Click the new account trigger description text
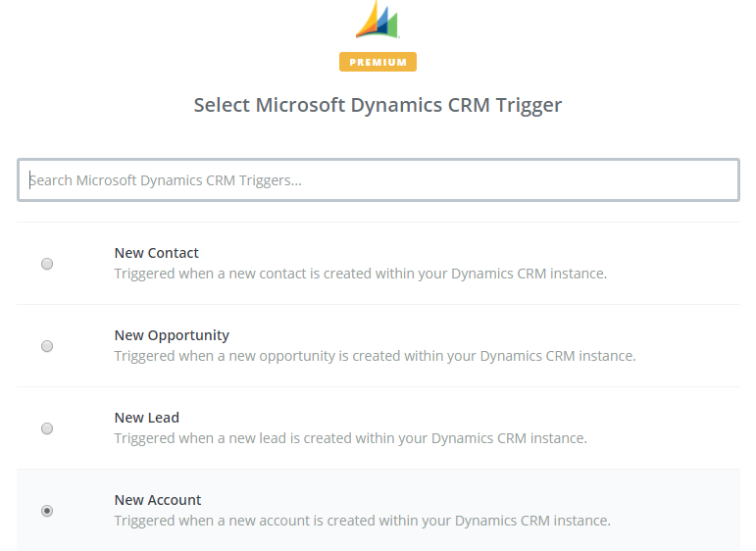The height and width of the screenshot is (551, 756). 362,522
